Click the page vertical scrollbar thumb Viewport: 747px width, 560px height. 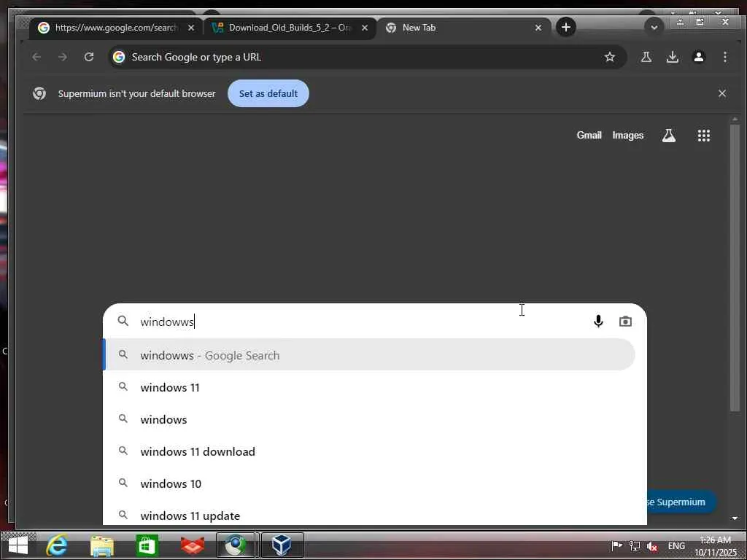734,267
